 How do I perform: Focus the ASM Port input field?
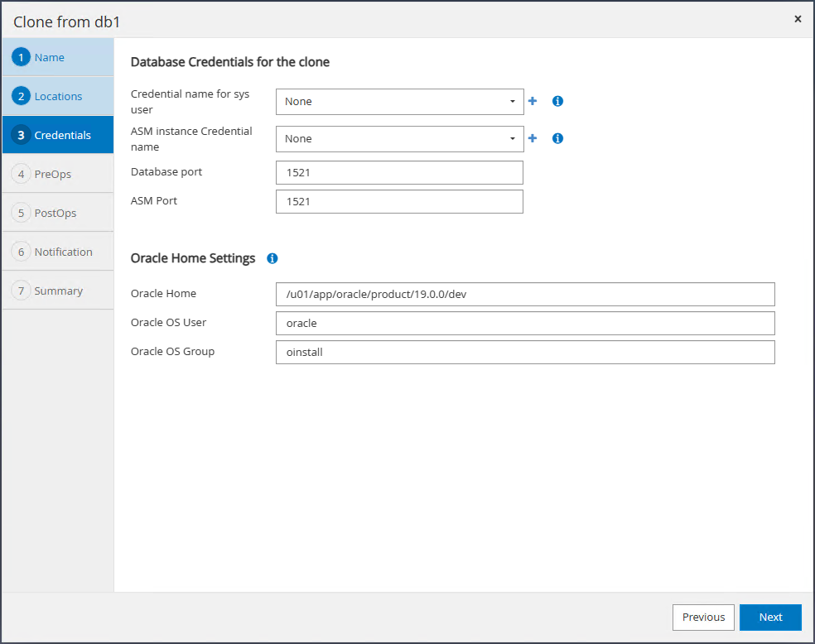(399, 201)
